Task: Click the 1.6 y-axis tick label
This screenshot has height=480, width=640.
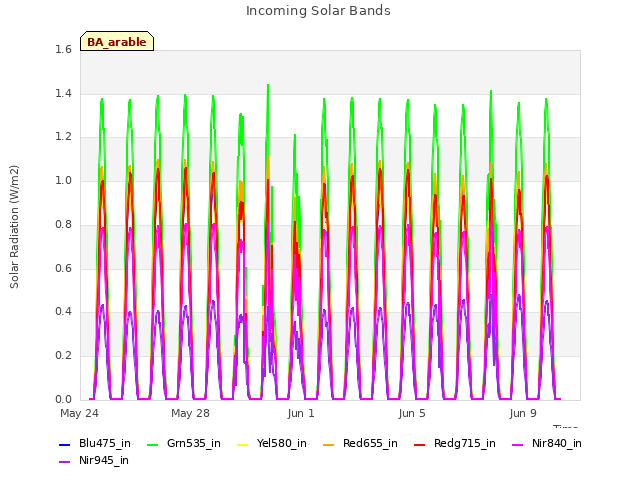Action: coord(63,49)
